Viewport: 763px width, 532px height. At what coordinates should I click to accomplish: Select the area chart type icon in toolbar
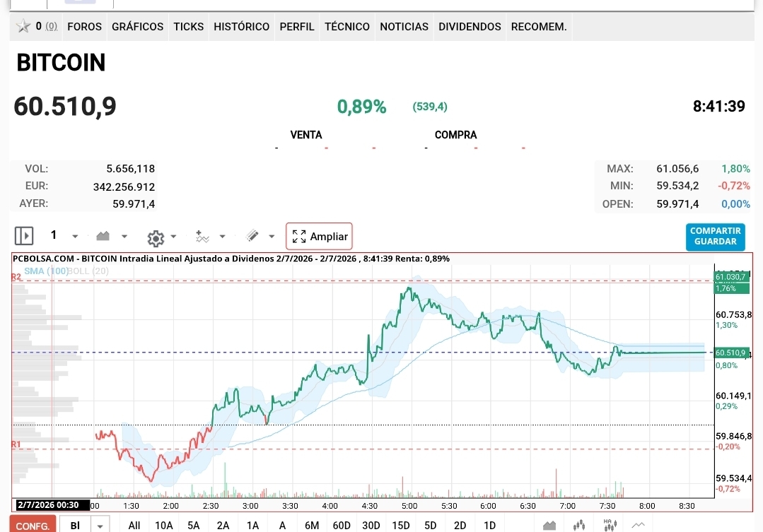click(103, 237)
